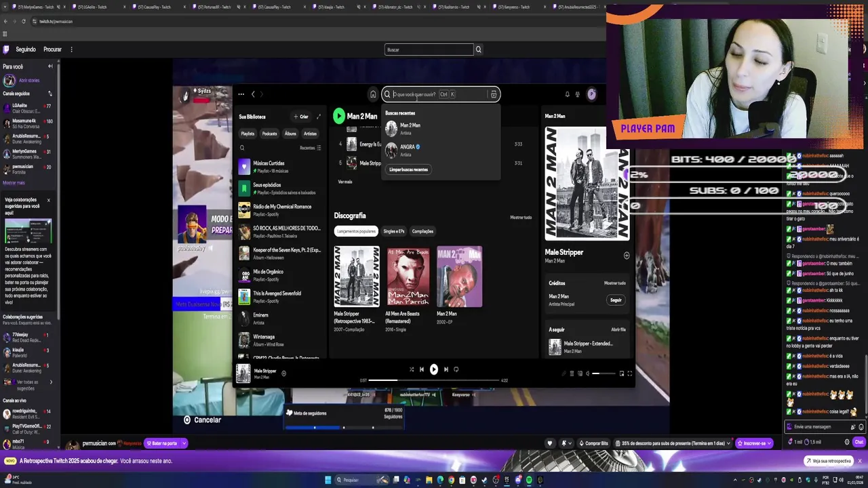Open Spotify connect to device icon
The height and width of the screenshot is (488, 868).
pyautogui.click(x=580, y=373)
